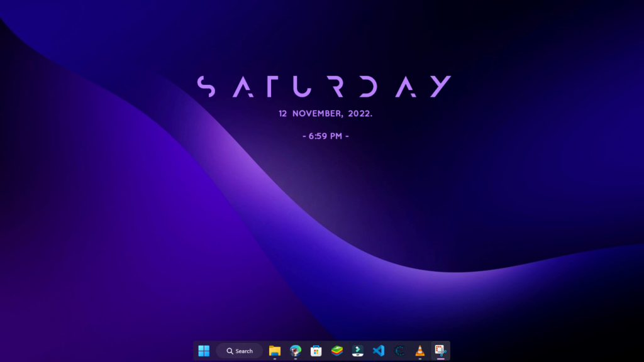Open File Explorer from the taskbar

(275, 351)
